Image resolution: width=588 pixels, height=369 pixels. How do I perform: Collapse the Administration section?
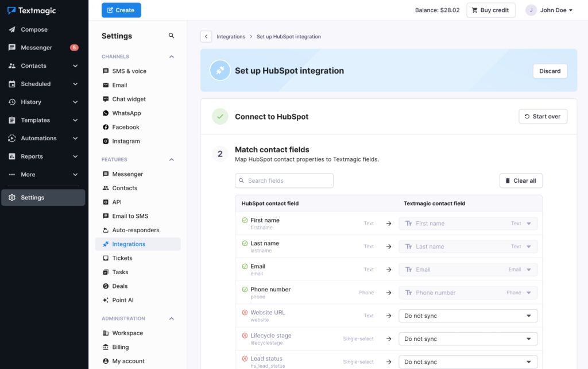[x=171, y=318]
